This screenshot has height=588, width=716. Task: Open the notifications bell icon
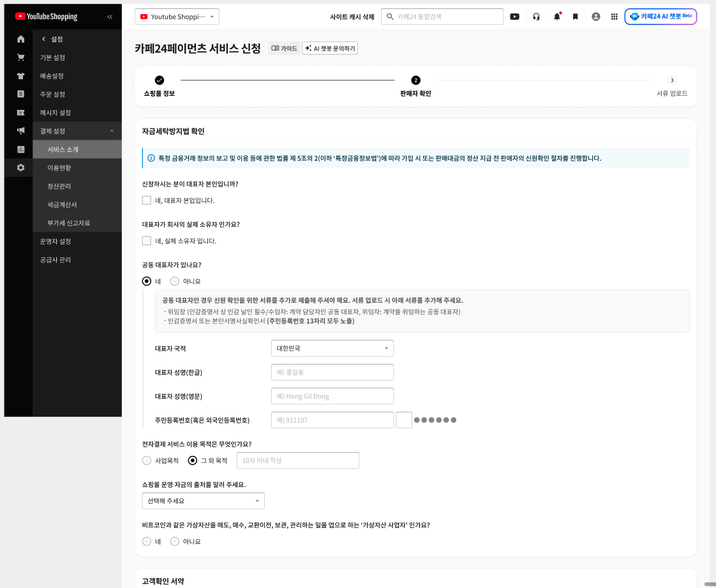556,17
